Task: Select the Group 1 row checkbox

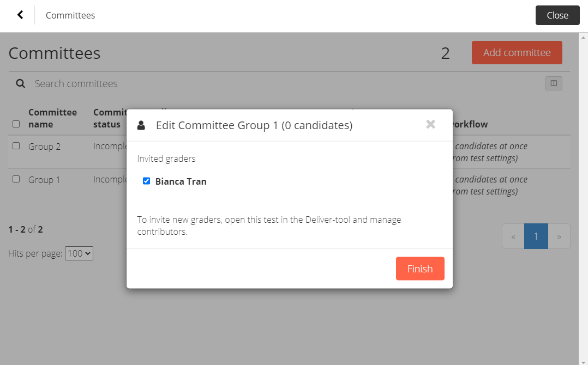Action: (x=16, y=179)
